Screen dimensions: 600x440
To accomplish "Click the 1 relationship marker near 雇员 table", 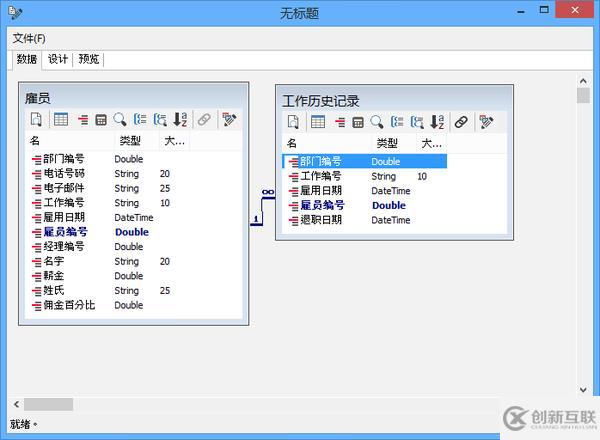I will 256,219.
